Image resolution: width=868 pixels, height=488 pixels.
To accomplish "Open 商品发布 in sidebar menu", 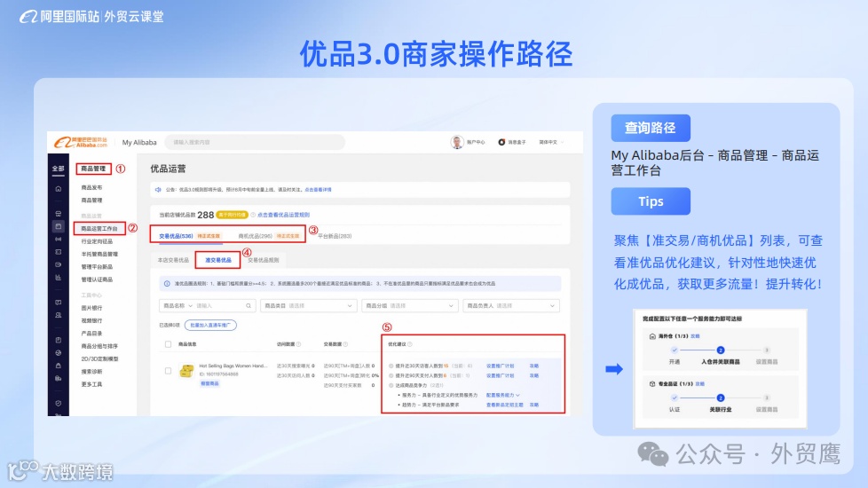I will click(x=91, y=187).
